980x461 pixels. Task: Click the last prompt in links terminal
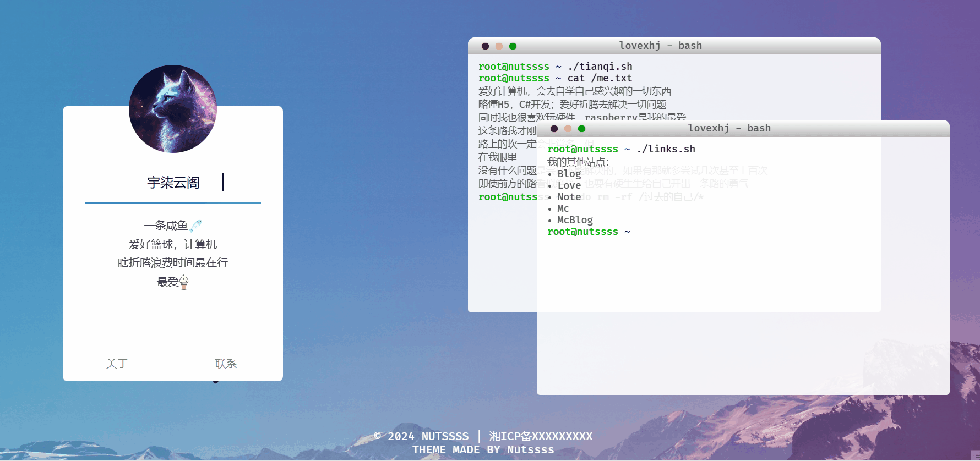pyautogui.click(x=589, y=232)
